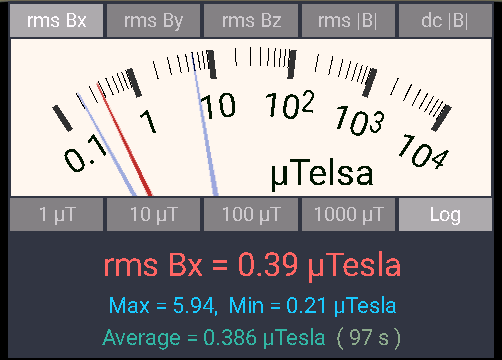Click the (97 s) elapsed time text
502x360 pixels.
[x=369, y=338]
